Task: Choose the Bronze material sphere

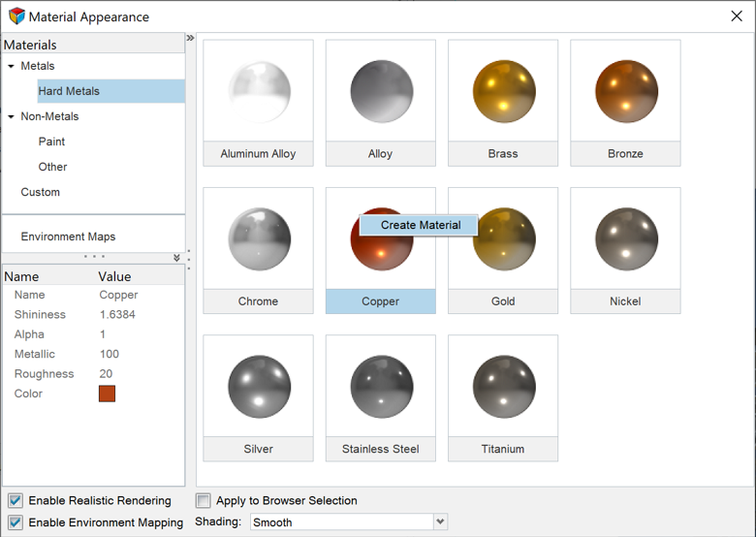Action: click(x=626, y=91)
